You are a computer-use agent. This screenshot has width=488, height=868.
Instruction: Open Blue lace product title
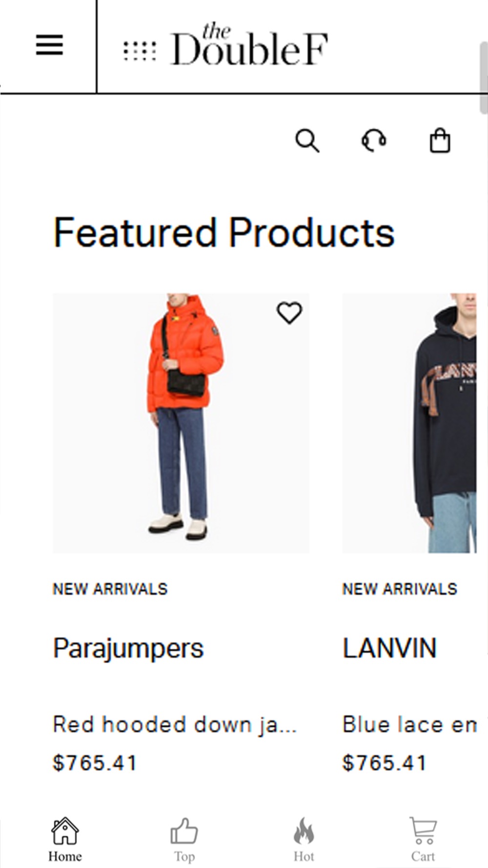(409, 724)
